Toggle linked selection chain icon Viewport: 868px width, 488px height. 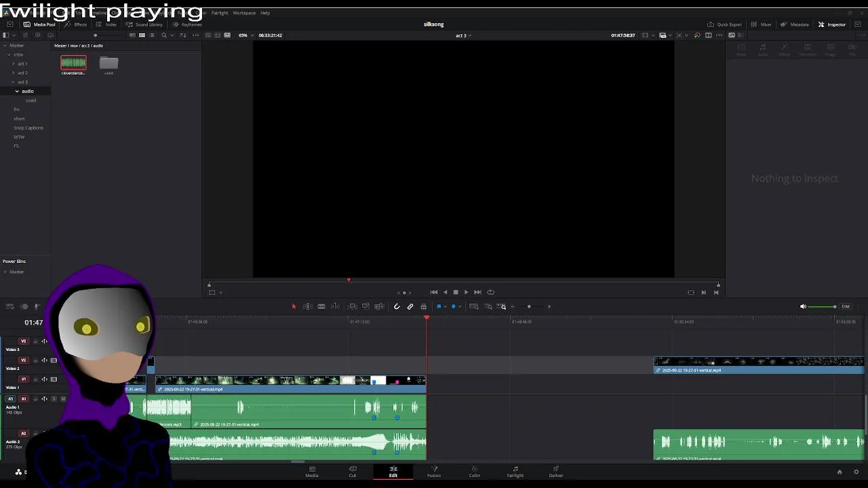click(x=410, y=306)
